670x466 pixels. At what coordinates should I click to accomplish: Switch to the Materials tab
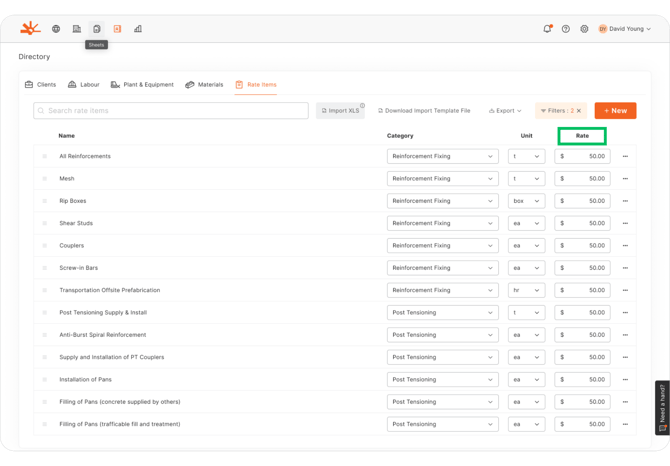(x=204, y=85)
